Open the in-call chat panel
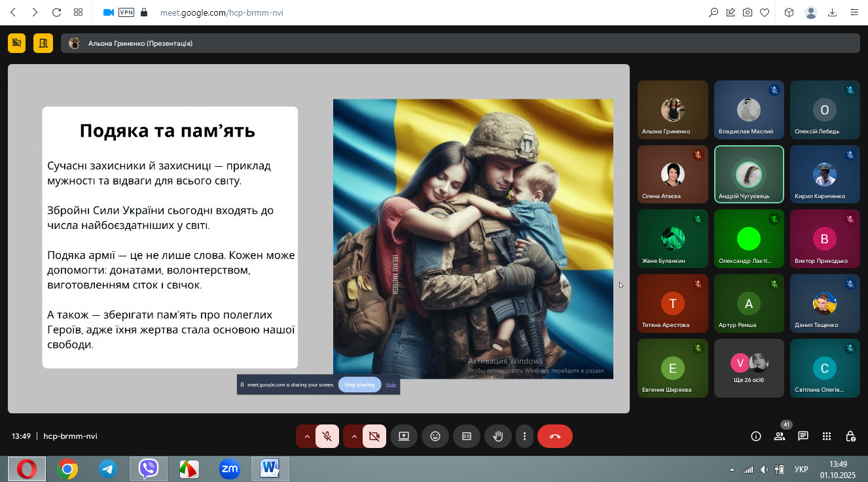The height and width of the screenshot is (482, 868). tap(803, 436)
